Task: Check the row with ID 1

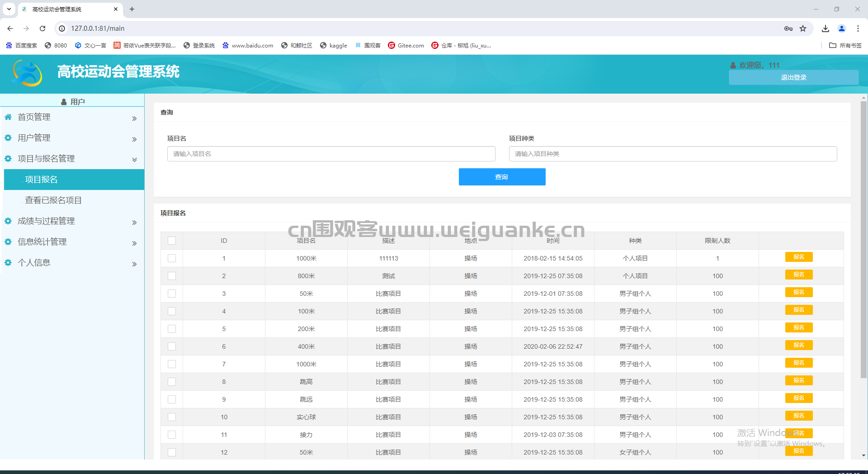Action: tap(172, 258)
